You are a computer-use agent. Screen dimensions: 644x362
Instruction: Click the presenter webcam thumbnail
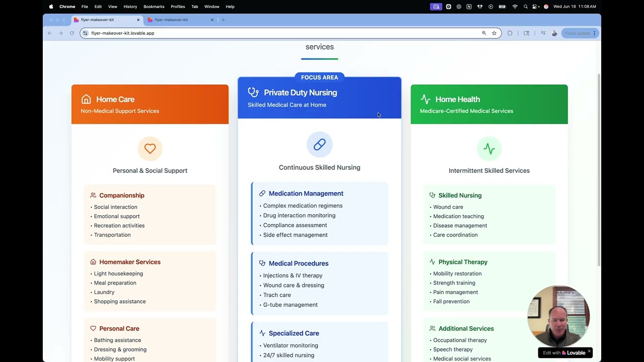[558, 316]
